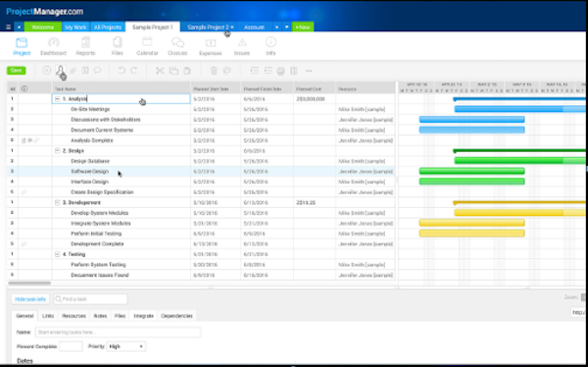
Task: Collapse the 1. Analysis task group
Action: (x=58, y=99)
